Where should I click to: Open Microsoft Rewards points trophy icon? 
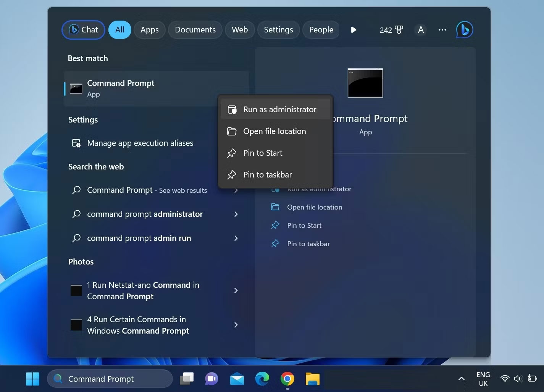(x=399, y=30)
